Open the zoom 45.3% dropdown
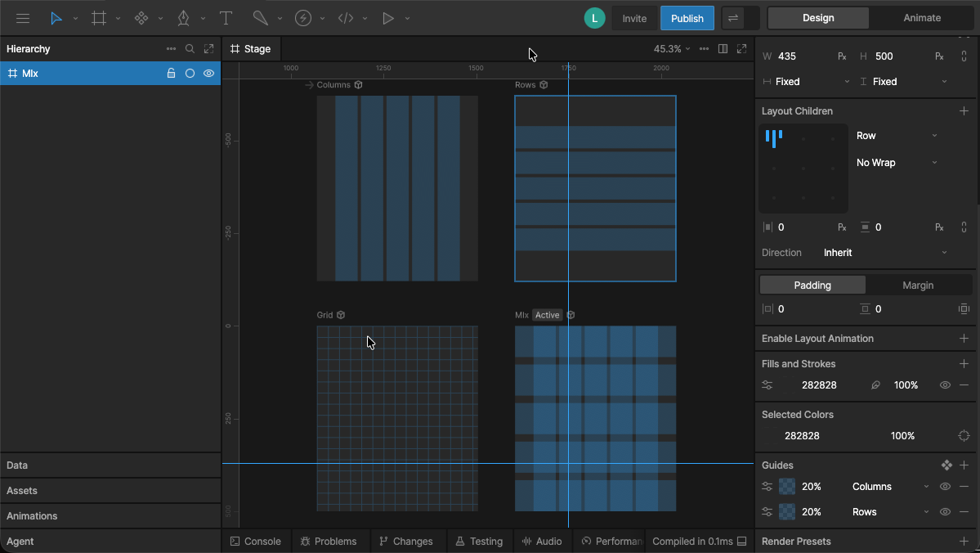The height and width of the screenshot is (553, 980). pyautogui.click(x=672, y=49)
